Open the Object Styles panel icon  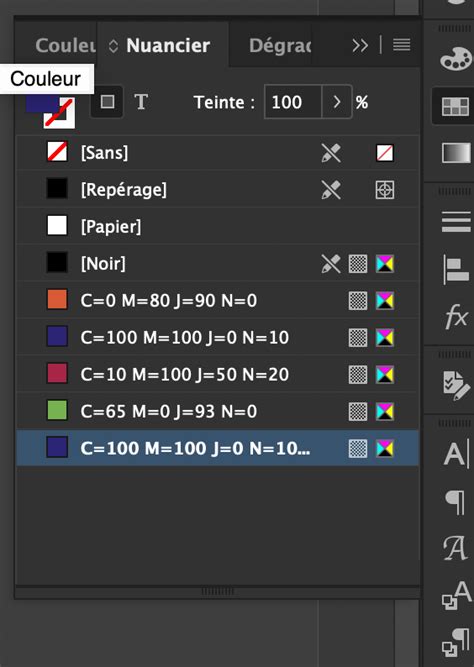pyautogui.click(x=456, y=596)
